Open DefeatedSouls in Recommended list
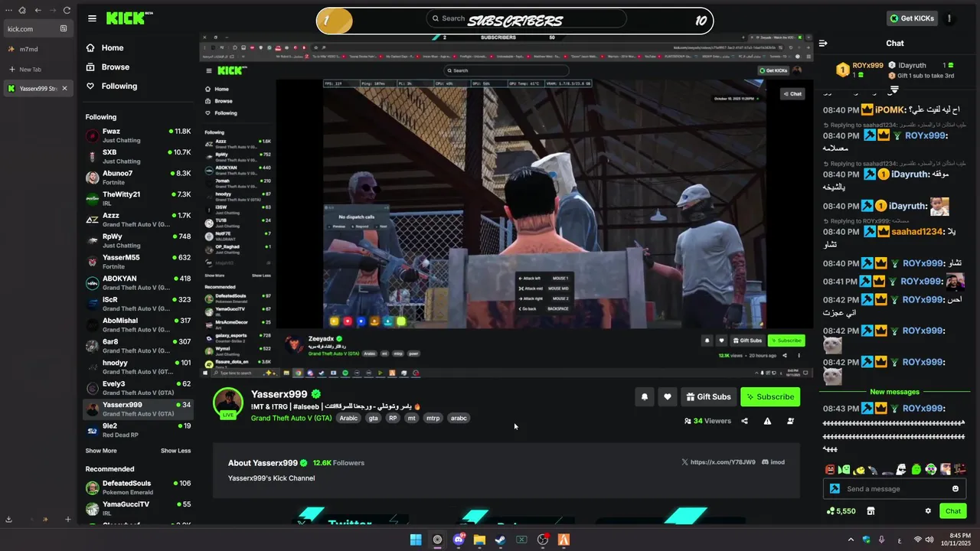 [x=138, y=487]
